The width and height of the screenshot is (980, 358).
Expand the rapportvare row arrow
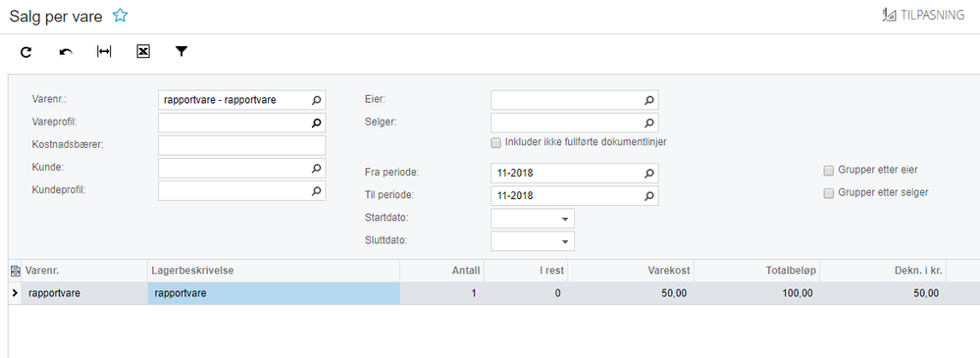point(15,293)
